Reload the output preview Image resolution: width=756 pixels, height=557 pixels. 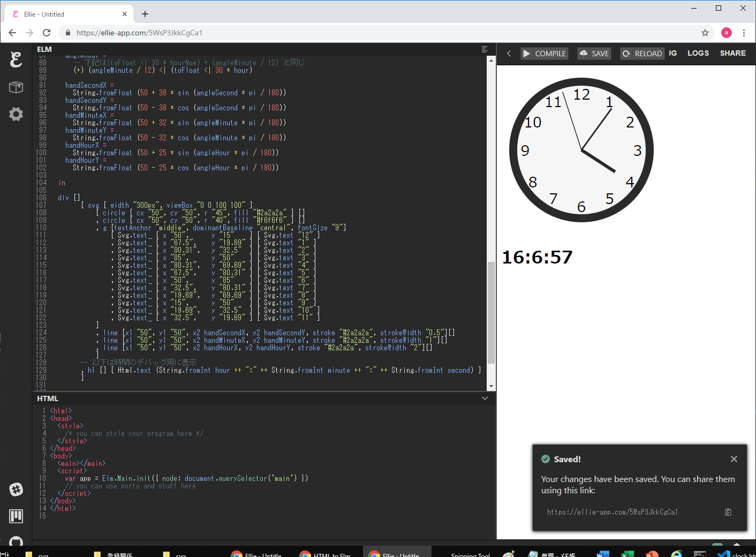(642, 54)
